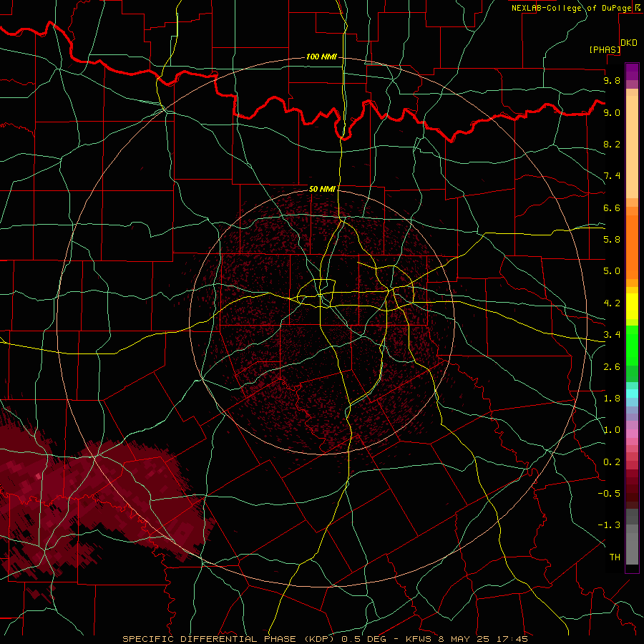Select the 5.8 value on the scale
Viewport: 644px width, 644px height.
[x=612, y=239]
